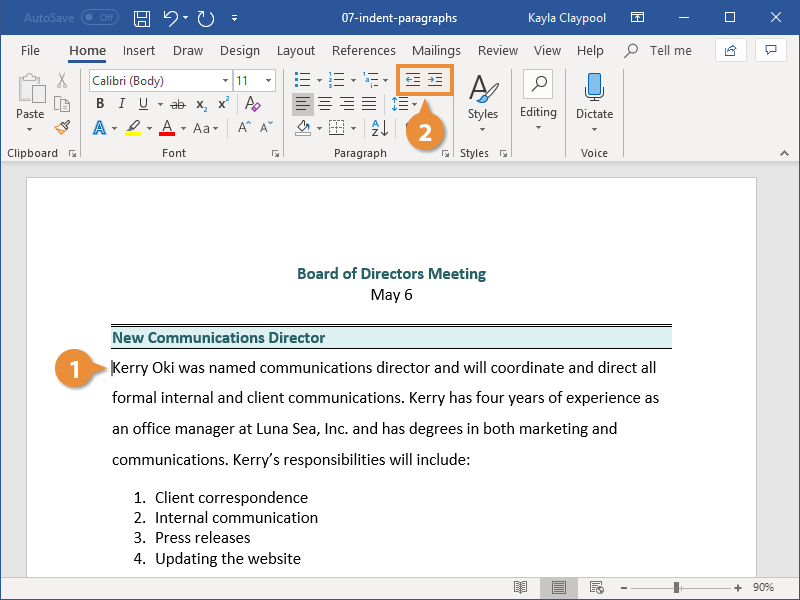Viewport: 800px width, 600px height.
Task: Click the Increase Indent icon
Action: pyautogui.click(x=436, y=79)
